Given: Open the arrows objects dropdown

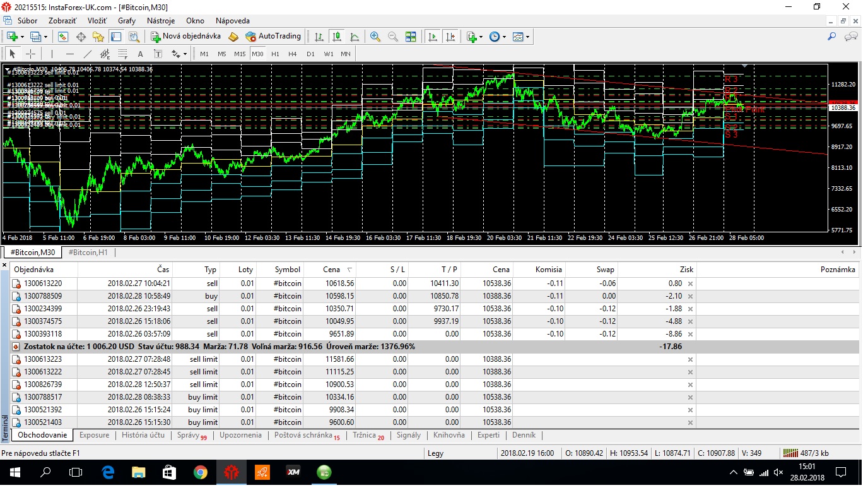Looking at the screenshot, I should [179, 54].
